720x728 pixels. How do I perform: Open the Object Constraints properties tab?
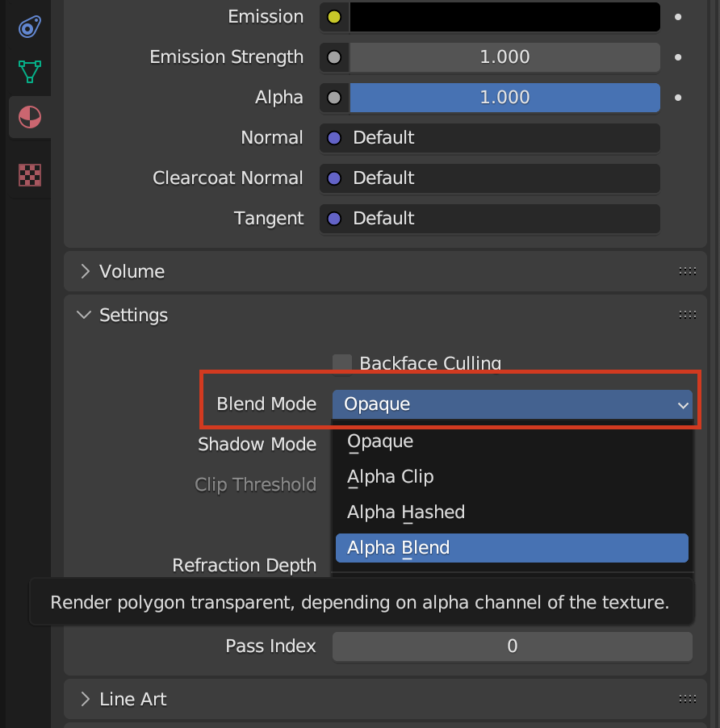pyautogui.click(x=30, y=28)
